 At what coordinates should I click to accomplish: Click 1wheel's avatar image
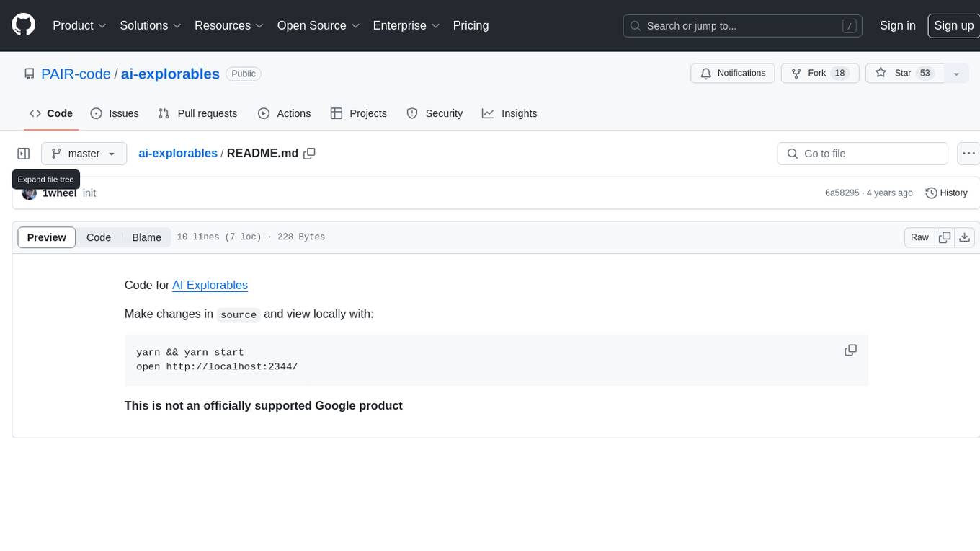pyautogui.click(x=30, y=193)
